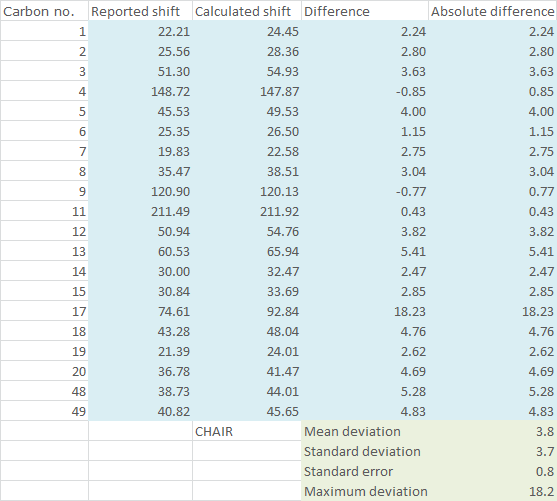557x501 pixels.
Task: Select the Absolute difference header cell
Action: pyautogui.click(x=492, y=11)
